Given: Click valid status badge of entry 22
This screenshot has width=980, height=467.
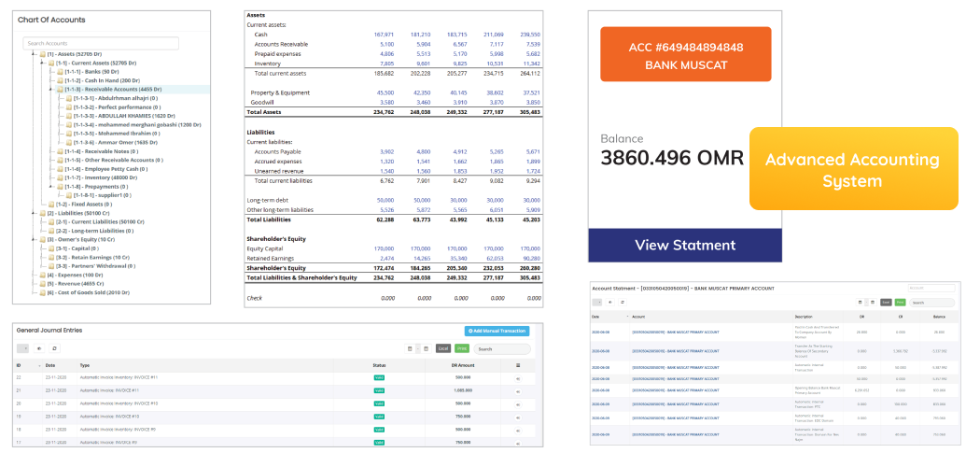Looking at the screenshot, I should click(x=379, y=377).
